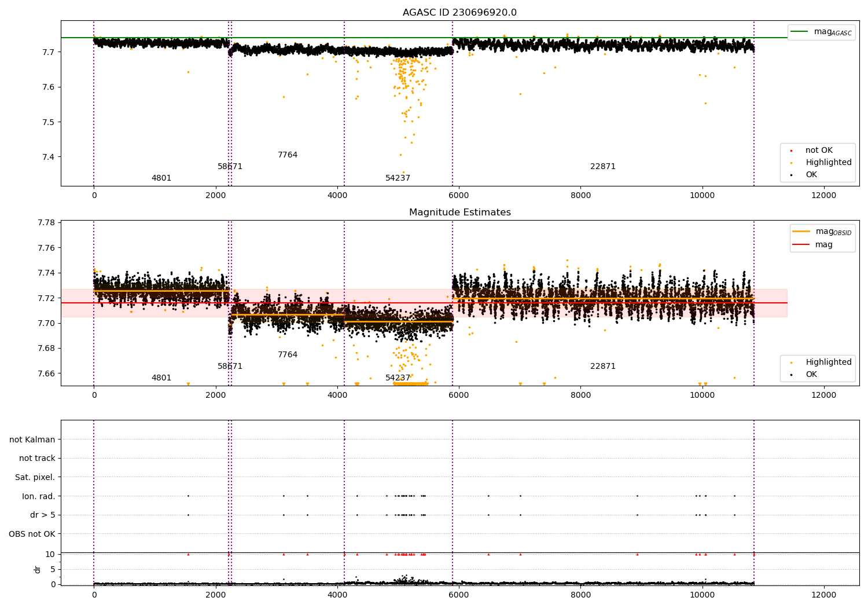Viewport: 868px width, 608px height.
Task: Click the 'not Kalman' axis label
Action: [x=32, y=440]
